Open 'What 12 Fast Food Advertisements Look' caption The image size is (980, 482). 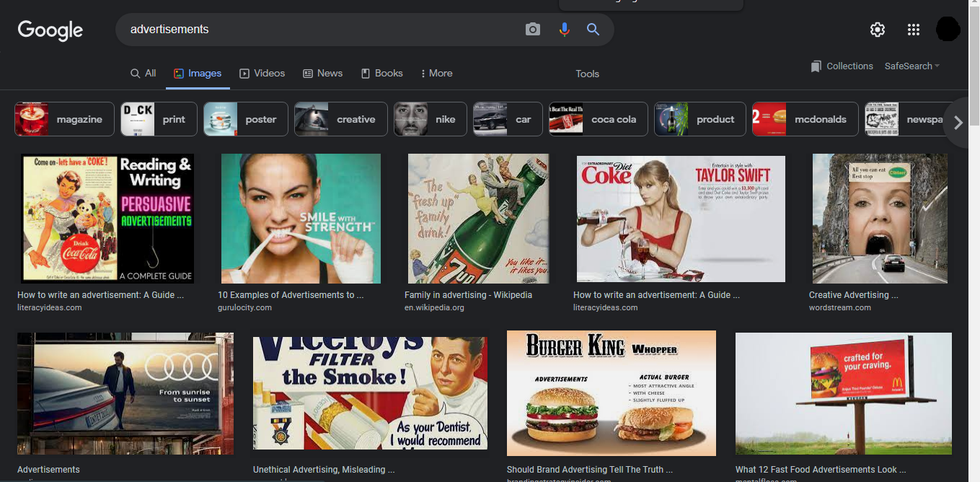[821, 470]
